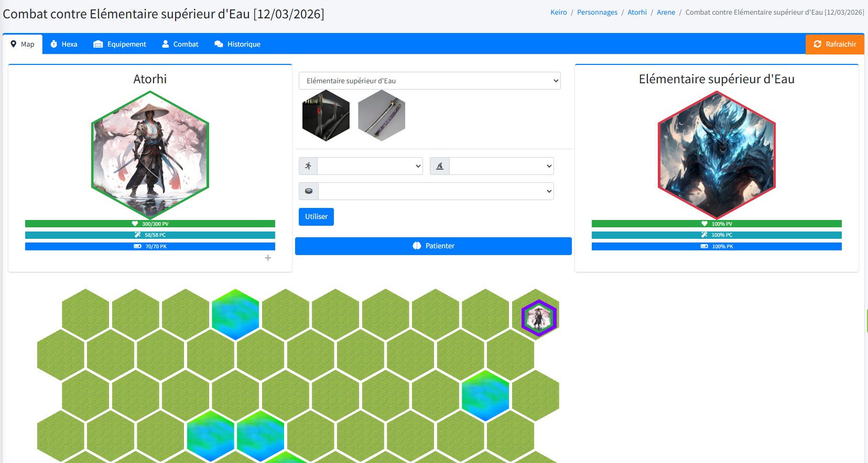
Task: Follow the Arene breadcrumb link
Action: pos(666,12)
